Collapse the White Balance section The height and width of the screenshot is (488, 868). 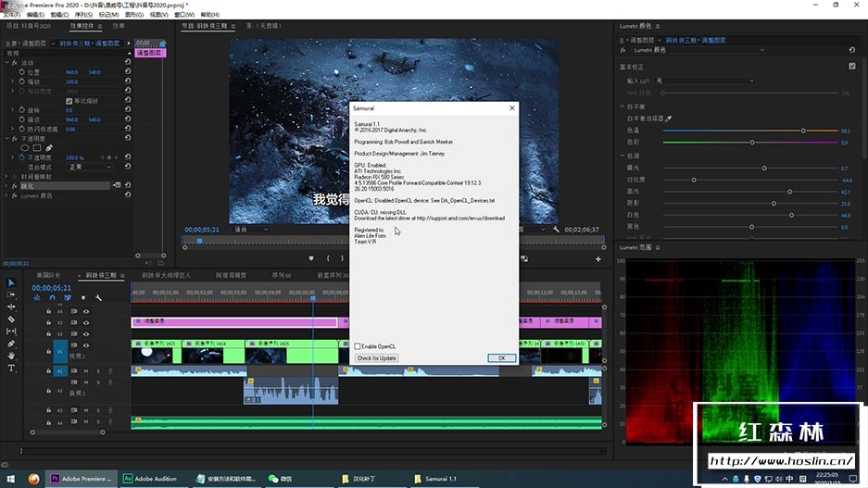[623, 106]
